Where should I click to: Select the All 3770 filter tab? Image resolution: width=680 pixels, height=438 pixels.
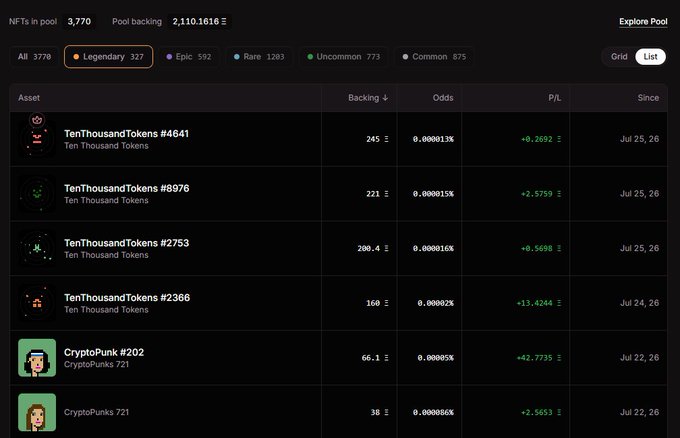click(x=34, y=57)
